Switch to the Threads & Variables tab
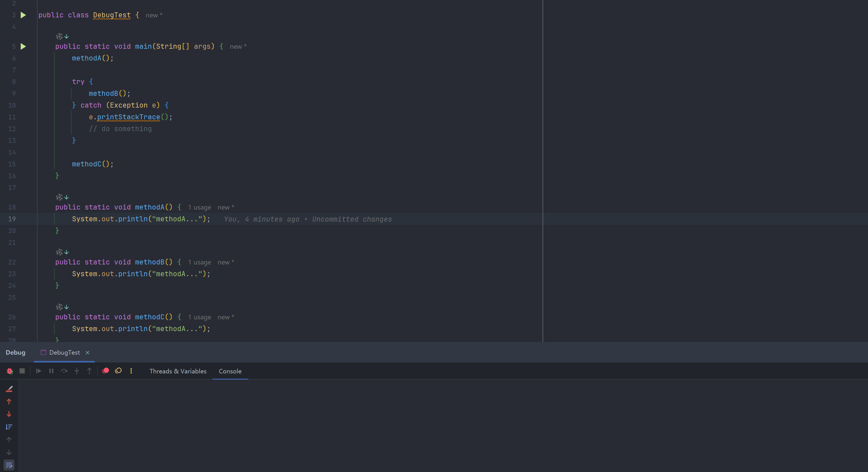Screen dimensions: 868x472 pyautogui.click(x=178, y=371)
